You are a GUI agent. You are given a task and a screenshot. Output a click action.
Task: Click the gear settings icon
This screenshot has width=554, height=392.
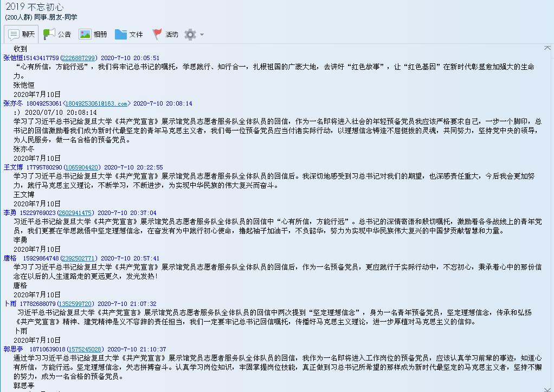coord(190,35)
